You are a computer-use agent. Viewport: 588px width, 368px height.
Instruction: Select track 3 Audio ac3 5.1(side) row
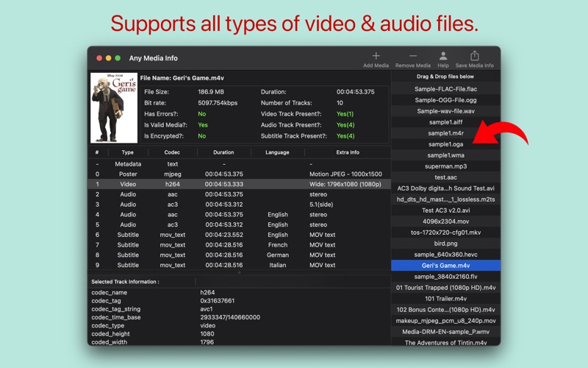coord(240,205)
